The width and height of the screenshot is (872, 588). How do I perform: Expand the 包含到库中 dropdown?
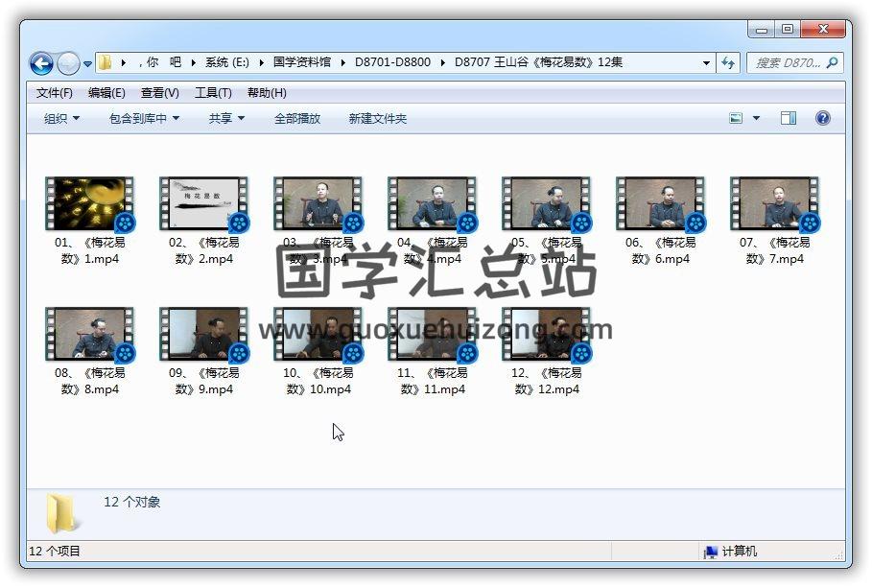(144, 118)
